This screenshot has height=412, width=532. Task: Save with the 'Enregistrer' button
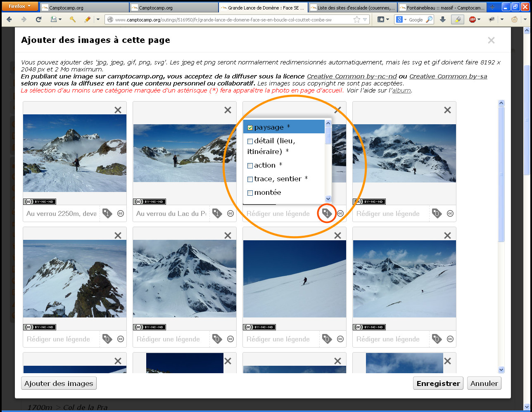438,383
